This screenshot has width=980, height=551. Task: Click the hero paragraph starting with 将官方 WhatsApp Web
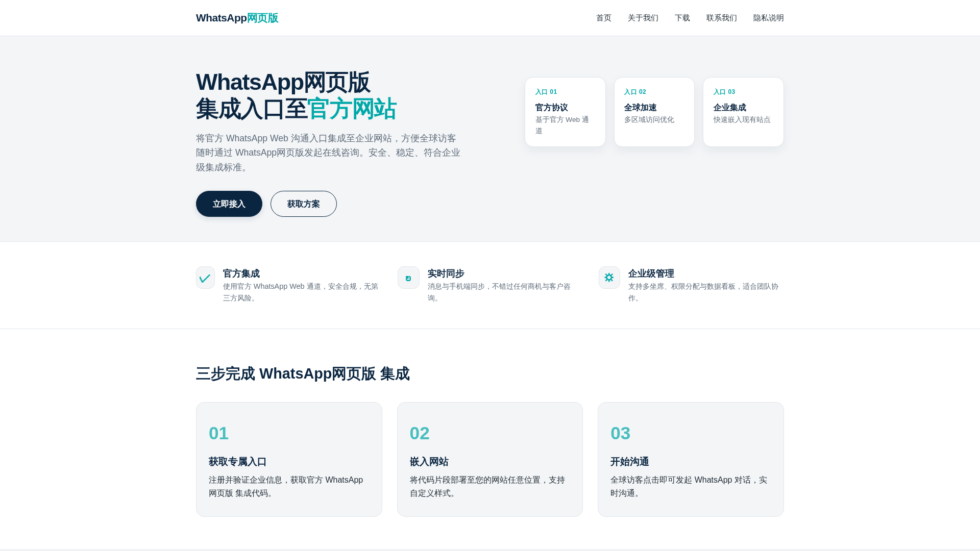coord(328,153)
